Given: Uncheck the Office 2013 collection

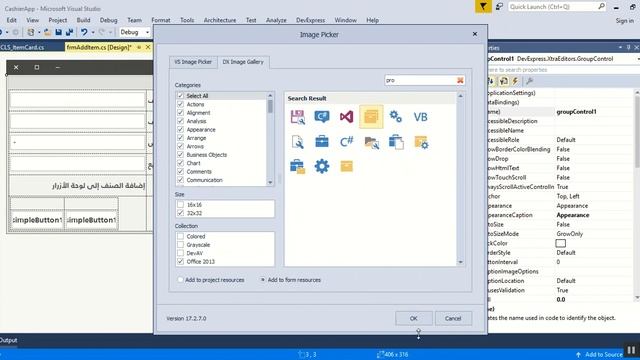Looking at the screenshot, I should click(180, 262).
